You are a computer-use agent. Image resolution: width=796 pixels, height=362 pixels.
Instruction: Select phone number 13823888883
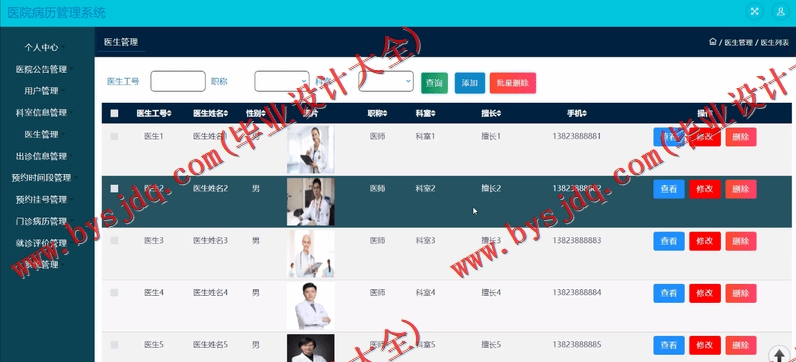click(577, 240)
